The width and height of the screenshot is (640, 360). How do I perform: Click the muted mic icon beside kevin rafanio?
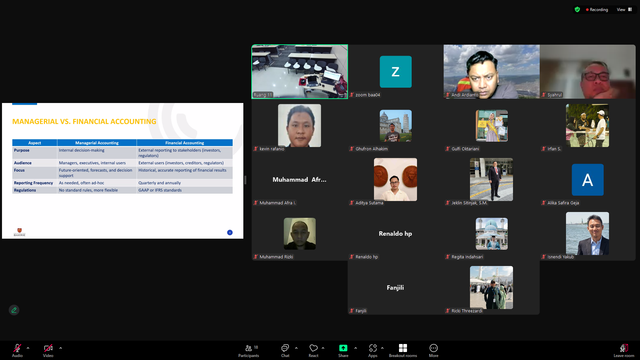pos(256,149)
